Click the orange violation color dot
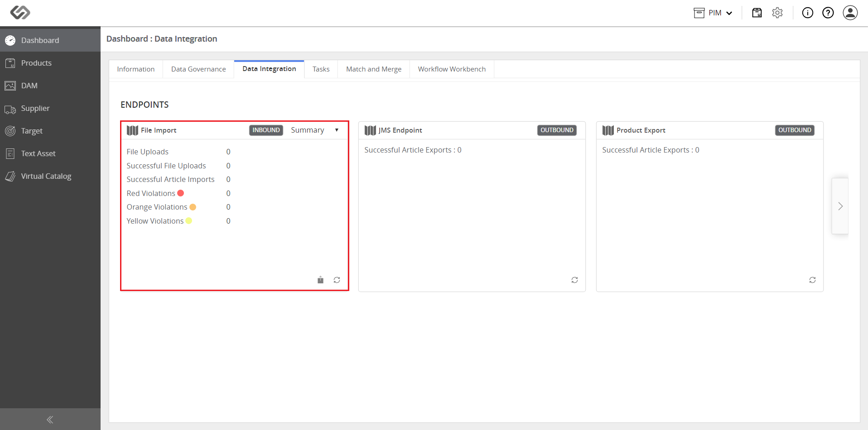The image size is (868, 430). point(193,207)
